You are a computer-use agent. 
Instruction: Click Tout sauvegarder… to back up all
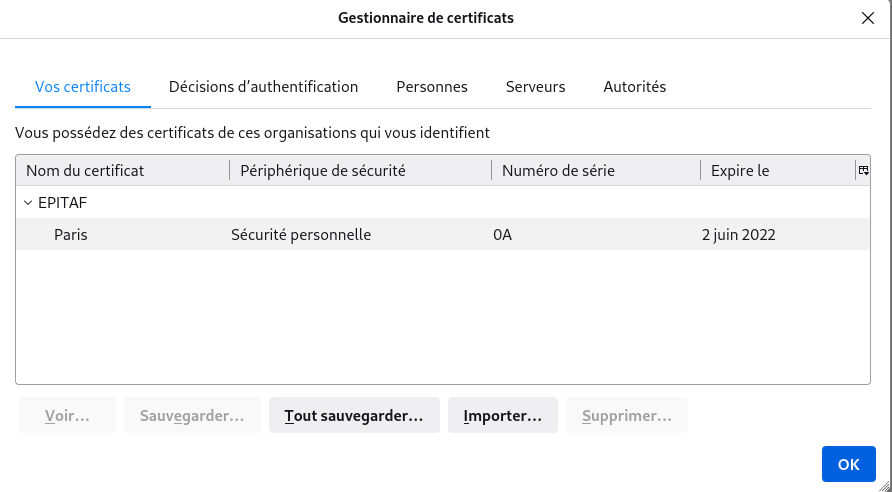[x=354, y=415]
